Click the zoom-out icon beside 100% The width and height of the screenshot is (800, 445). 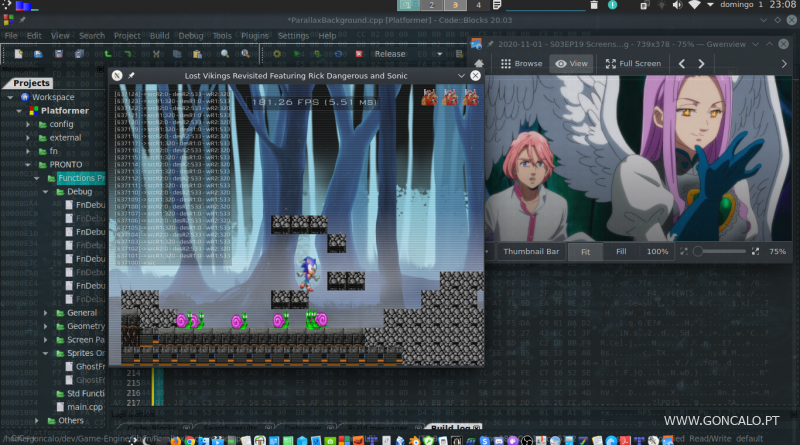coord(684,251)
